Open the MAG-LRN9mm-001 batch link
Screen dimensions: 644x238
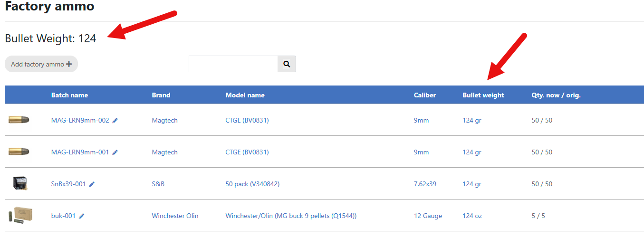pyautogui.click(x=80, y=152)
